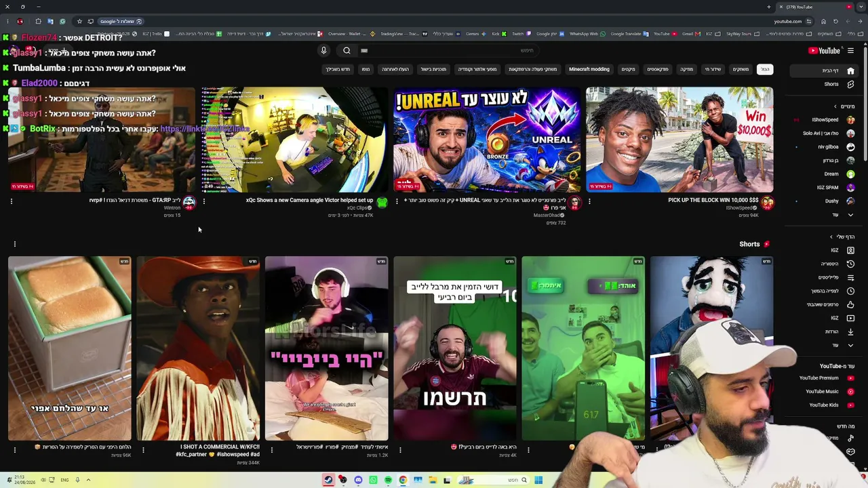The width and height of the screenshot is (868, 488).
Task: Open the YouTube guide hamburger menu
Action: [x=850, y=51]
